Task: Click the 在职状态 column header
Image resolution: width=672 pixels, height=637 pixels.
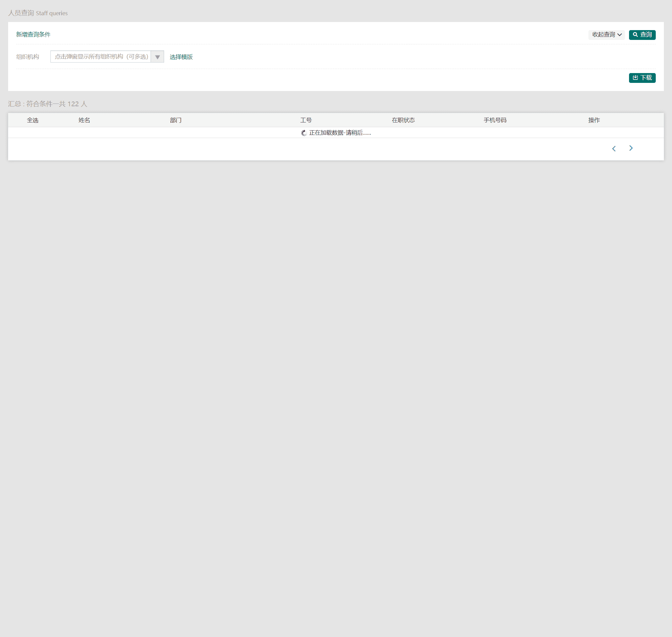Action: click(403, 120)
